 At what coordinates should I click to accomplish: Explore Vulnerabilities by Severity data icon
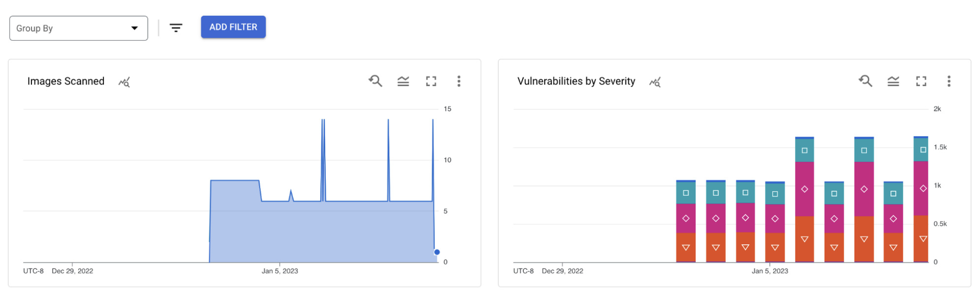tap(655, 82)
